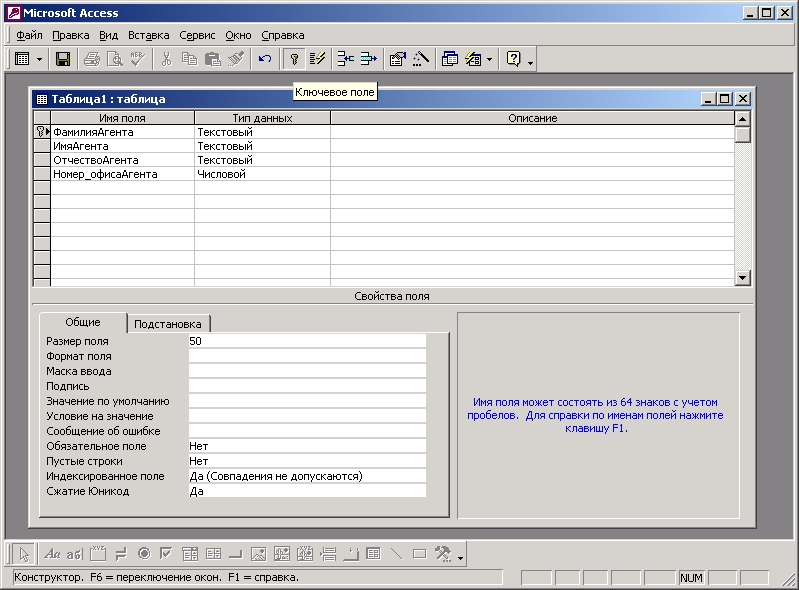Open the Окно menu
799x590 pixels.
[x=238, y=35]
